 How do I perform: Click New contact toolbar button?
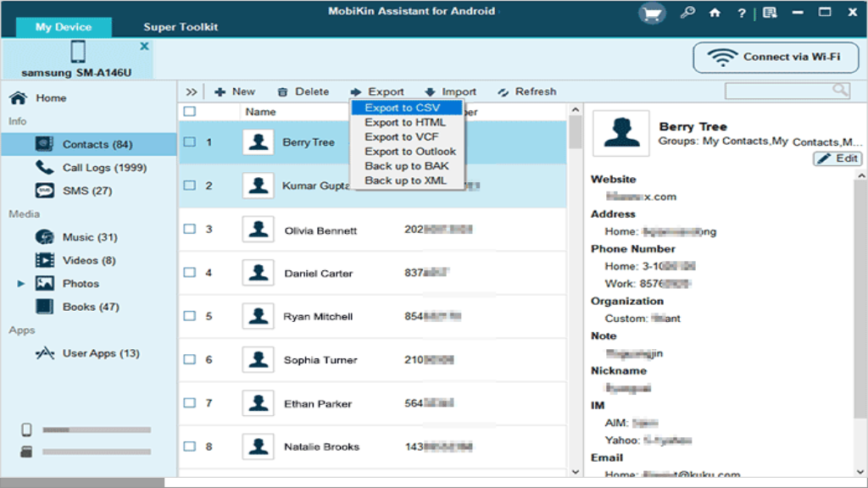click(x=235, y=91)
